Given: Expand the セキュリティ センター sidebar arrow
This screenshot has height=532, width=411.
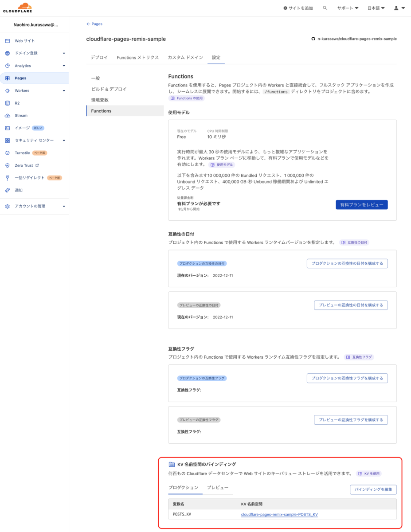Looking at the screenshot, I should coord(64,140).
